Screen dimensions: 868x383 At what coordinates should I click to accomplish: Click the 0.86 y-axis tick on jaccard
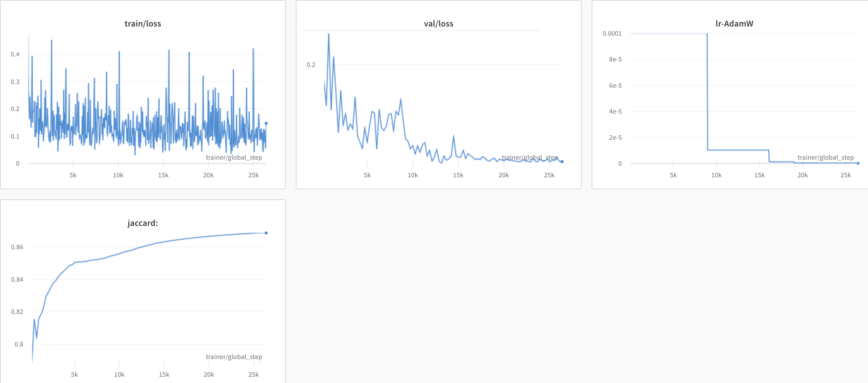tap(17, 247)
